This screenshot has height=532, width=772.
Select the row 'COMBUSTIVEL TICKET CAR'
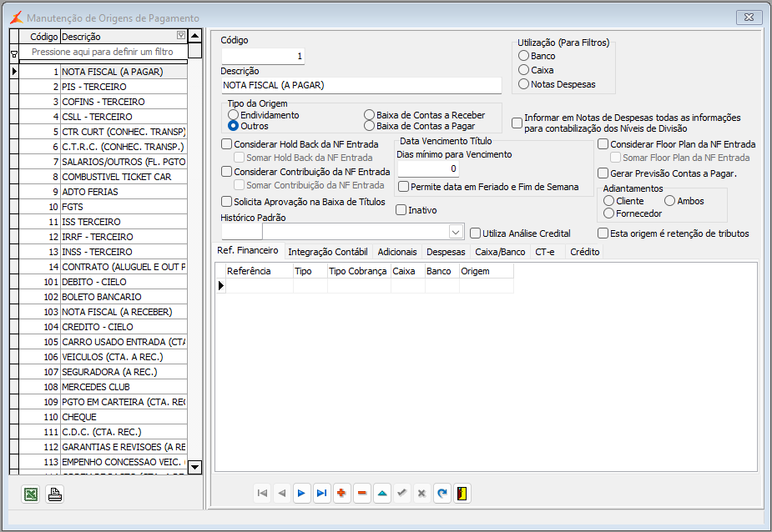[103, 177]
